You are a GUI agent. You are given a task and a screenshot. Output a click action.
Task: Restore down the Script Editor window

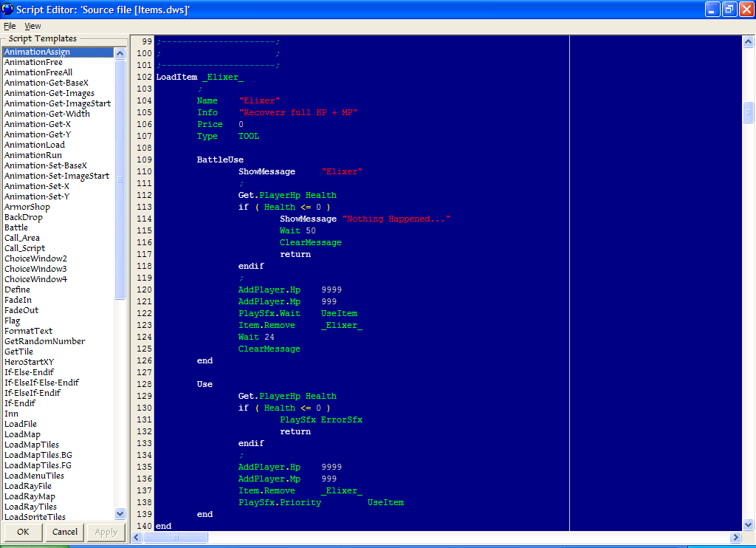729,10
